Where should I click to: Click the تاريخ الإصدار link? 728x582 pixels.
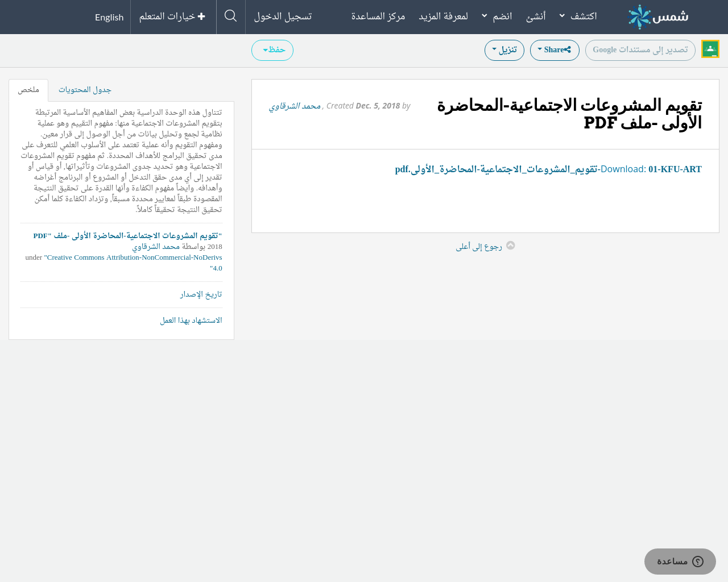[x=200, y=294]
